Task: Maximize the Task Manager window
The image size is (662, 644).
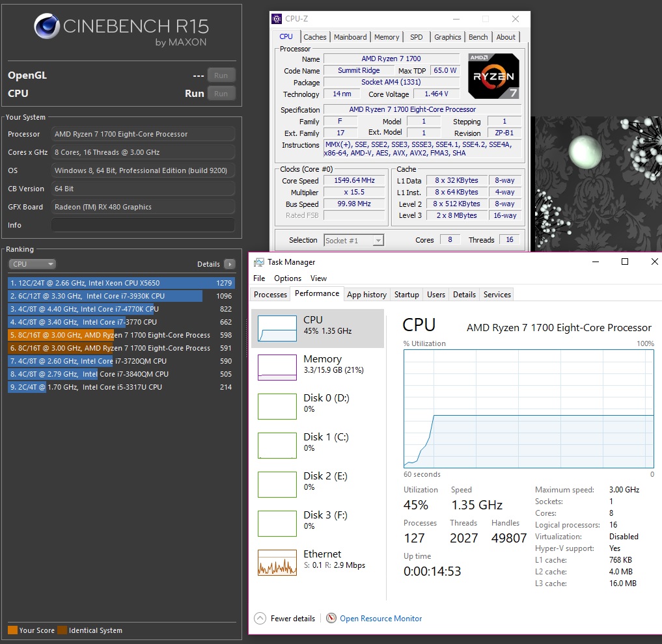Action: [x=625, y=262]
